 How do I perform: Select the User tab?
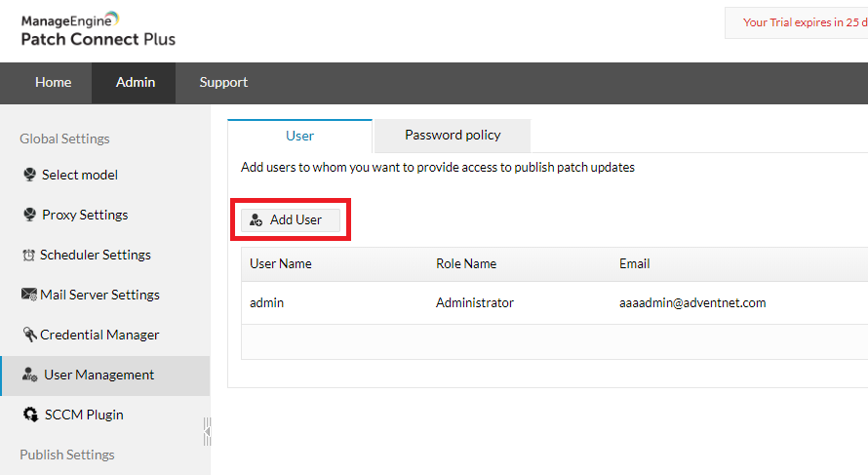click(x=299, y=137)
